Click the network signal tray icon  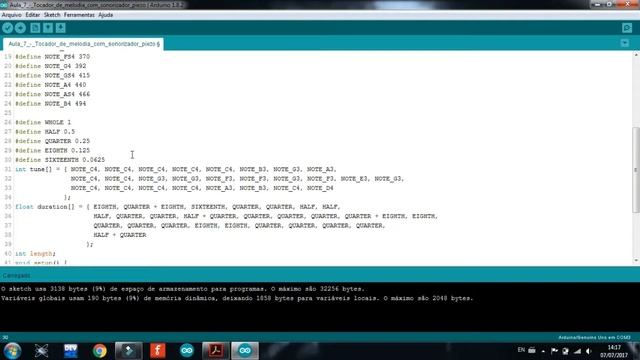coord(577,351)
